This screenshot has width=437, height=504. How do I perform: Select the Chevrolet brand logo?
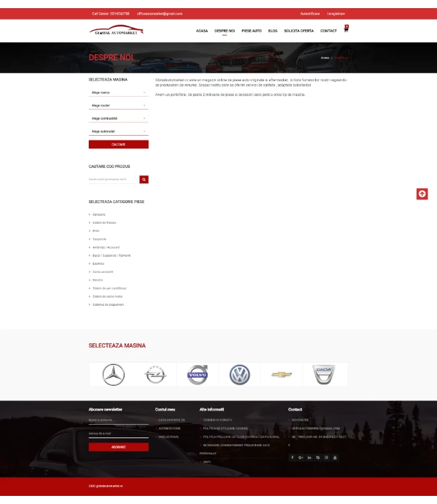[x=282, y=374]
